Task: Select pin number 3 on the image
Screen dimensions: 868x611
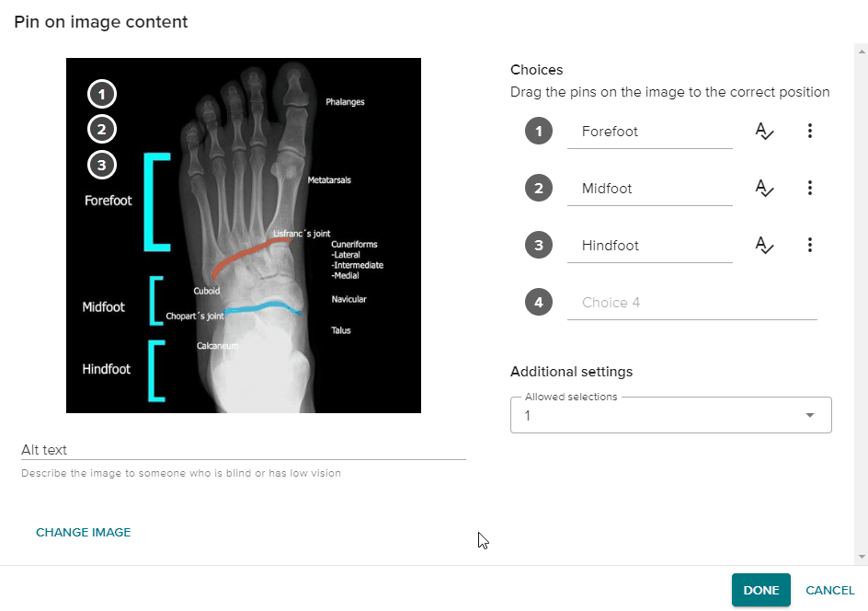Action: coord(102,165)
